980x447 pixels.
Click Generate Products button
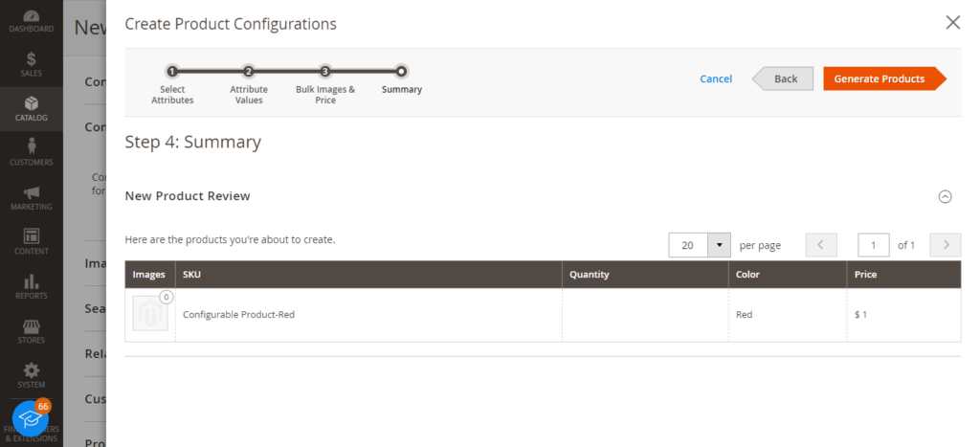[x=883, y=78]
